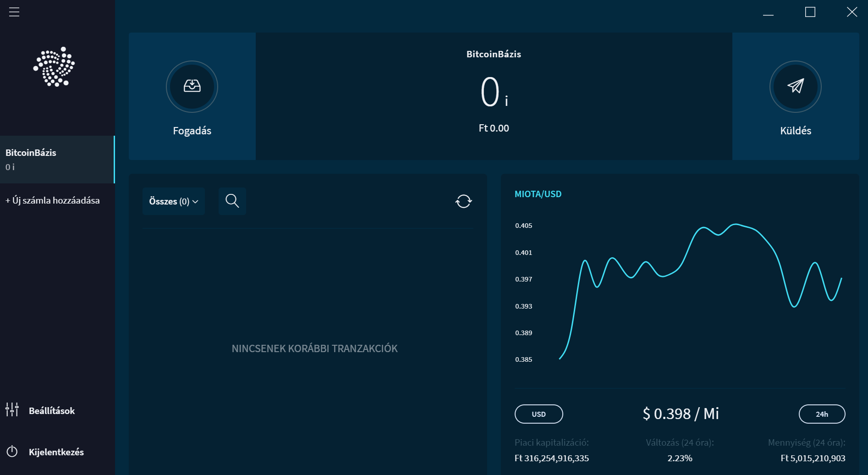Screen dimensions: 868x475
Task: Toggle the USD currency button
Action: (x=539, y=414)
